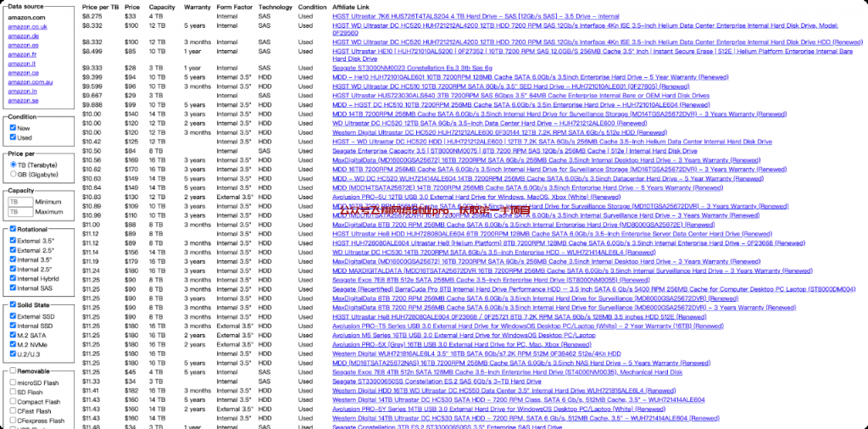Toggle the Solid State group checkbox

(x=13, y=304)
